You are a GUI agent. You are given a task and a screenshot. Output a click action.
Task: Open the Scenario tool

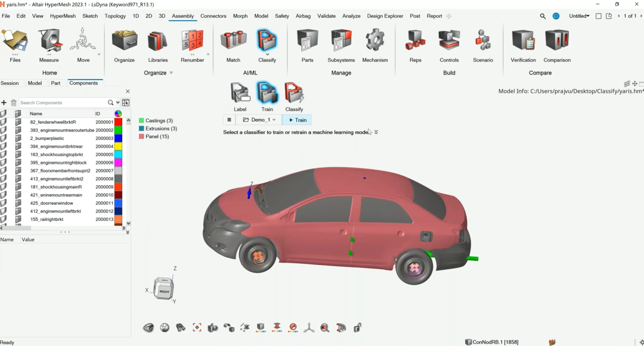click(483, 45)
